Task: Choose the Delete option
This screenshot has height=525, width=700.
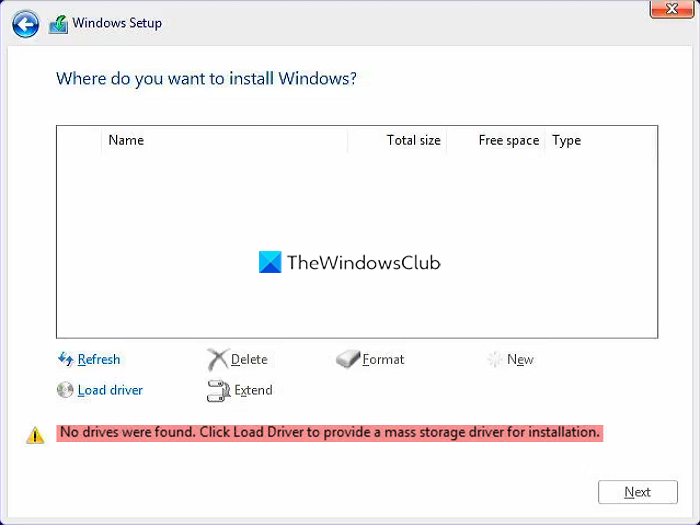Action: pos(249,359)
